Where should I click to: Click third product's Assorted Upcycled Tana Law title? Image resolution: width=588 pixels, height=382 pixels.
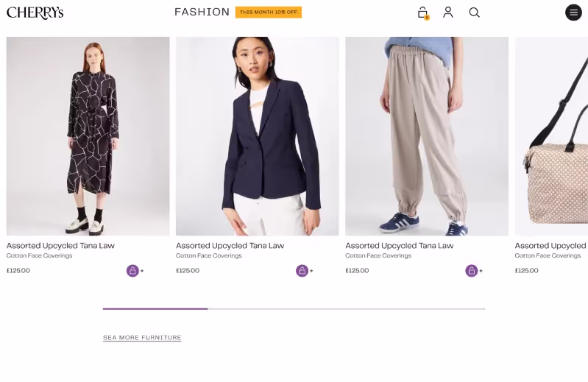(x=399, y=246)
